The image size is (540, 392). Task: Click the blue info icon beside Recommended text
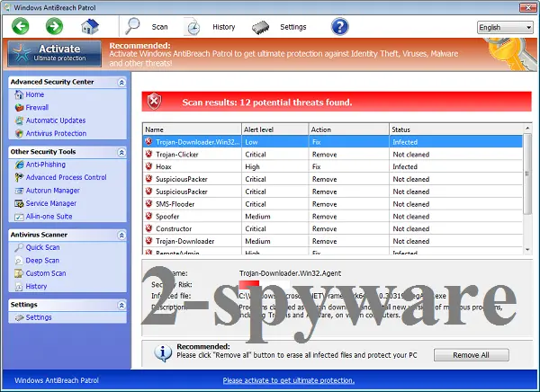click(x=163, y=352)
